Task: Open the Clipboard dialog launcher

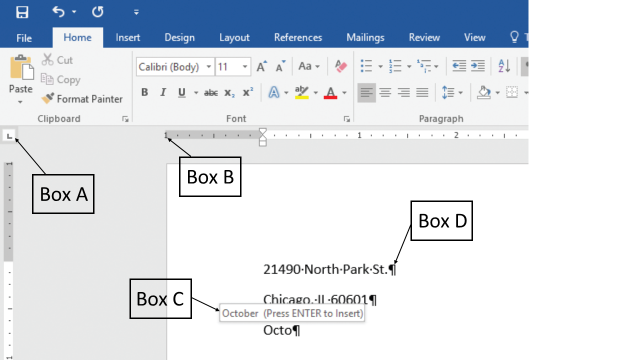Action: click(x=125, y=119)
